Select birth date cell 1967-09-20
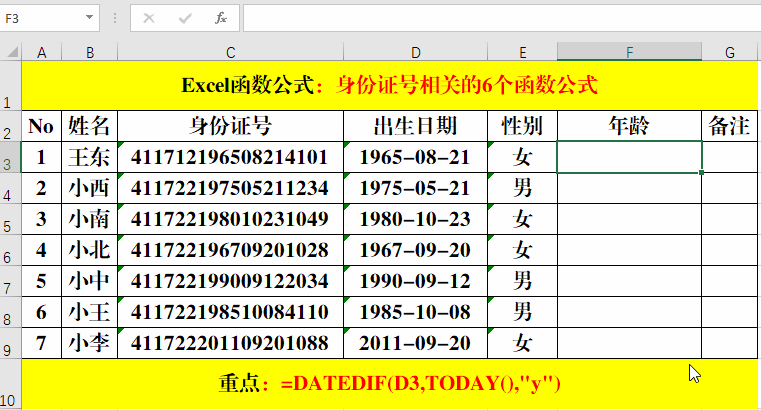Screen dimensions: 761x410 pos(415,250)
